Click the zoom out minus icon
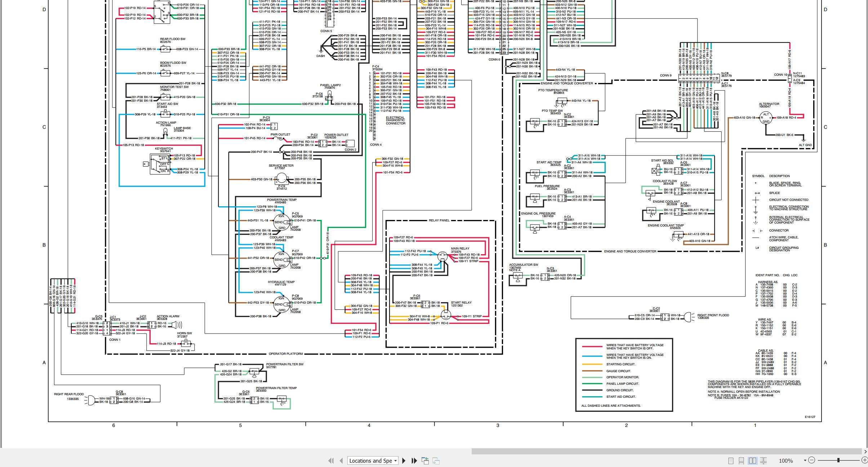The width and height of the screenshot is (868, 467). 811,460
